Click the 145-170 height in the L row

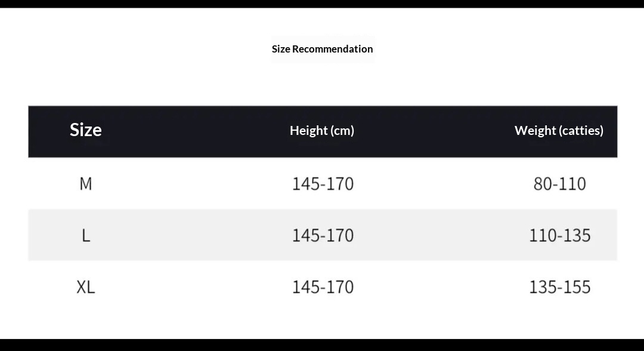click(323, 235)
